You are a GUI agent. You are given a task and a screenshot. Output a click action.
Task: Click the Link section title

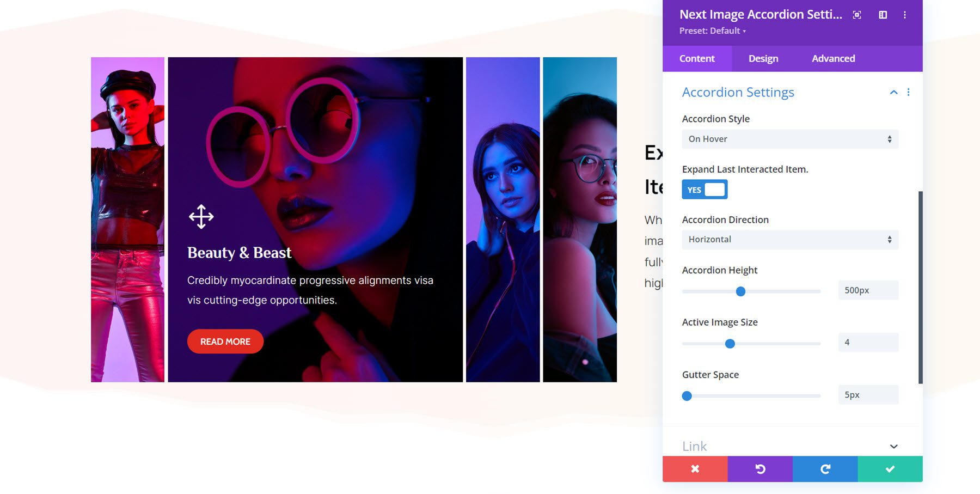click(695, 446)
